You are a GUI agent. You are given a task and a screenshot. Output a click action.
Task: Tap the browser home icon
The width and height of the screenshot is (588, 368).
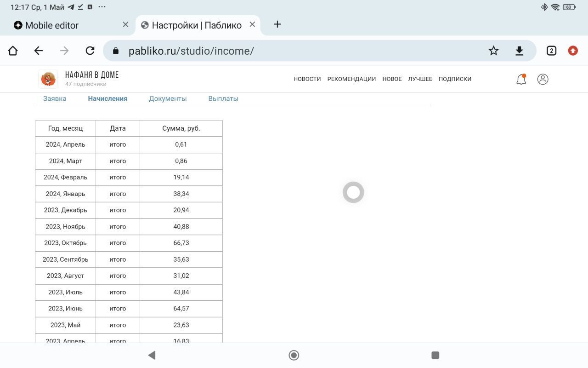point(13,51)
